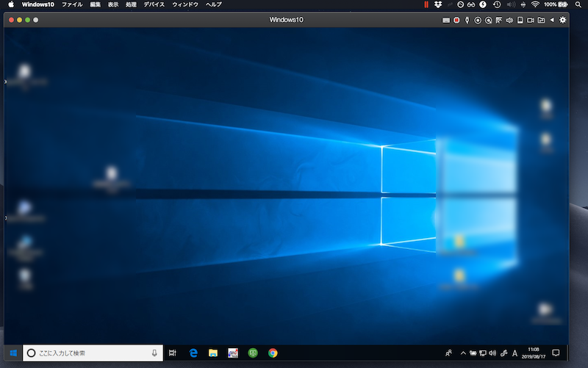Image resolution: width=588 pixels, height=368 pixels.
Task: Toggle the camera icon in Parallels title bar
Action: [x=531, y=20]
